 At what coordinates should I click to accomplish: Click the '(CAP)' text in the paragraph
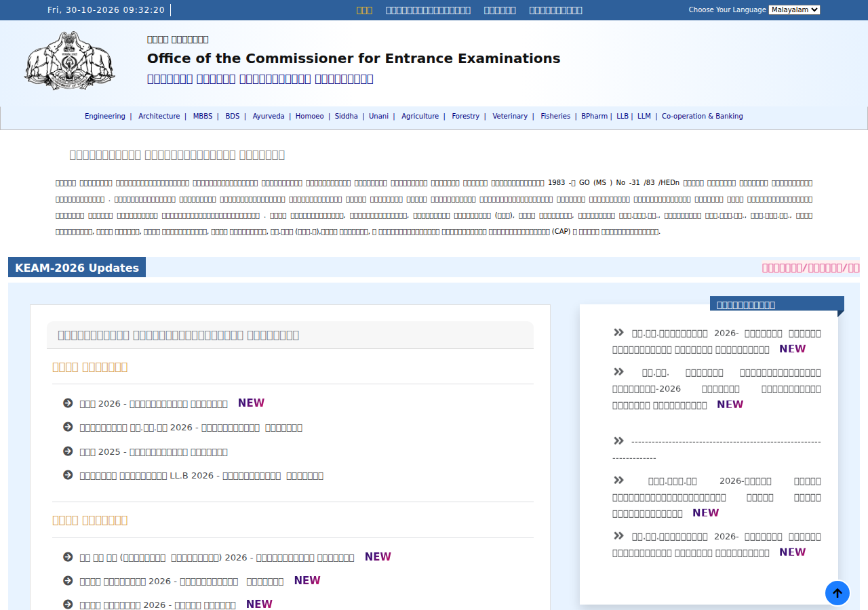tap(561, 232)
